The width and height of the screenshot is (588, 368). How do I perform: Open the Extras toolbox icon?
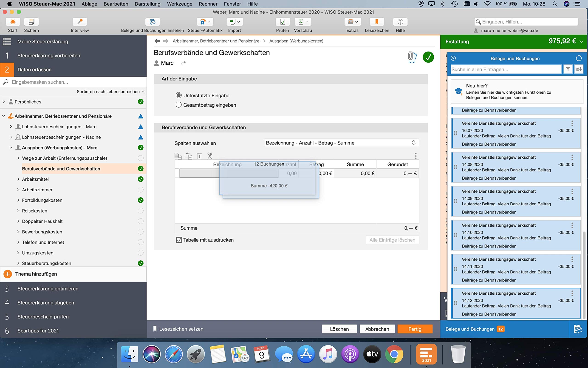[x=353, y=22]
